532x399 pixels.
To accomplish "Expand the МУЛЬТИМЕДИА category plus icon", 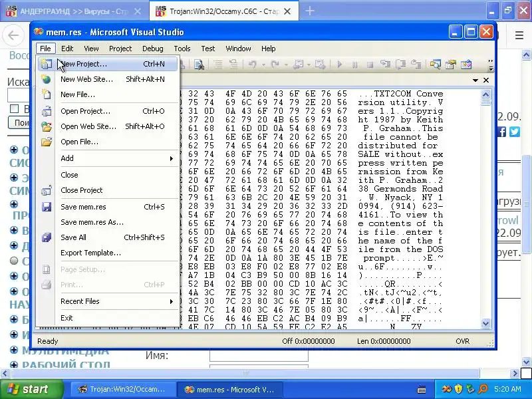I will click(14, 350).
